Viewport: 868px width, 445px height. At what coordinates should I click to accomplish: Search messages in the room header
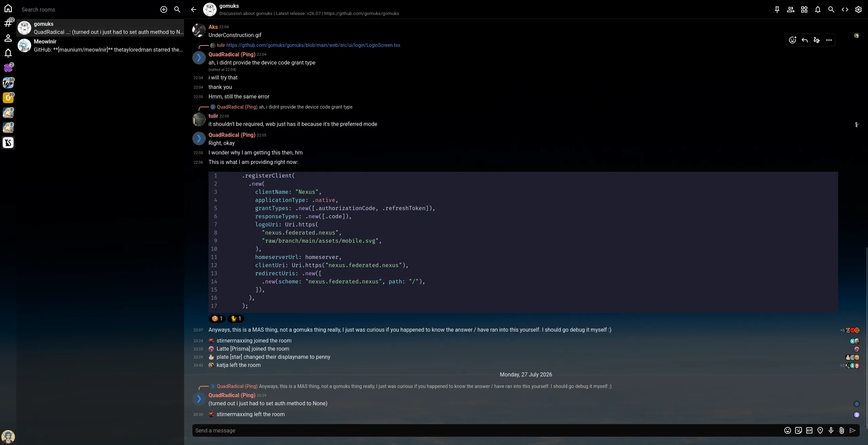click(831, 10)
